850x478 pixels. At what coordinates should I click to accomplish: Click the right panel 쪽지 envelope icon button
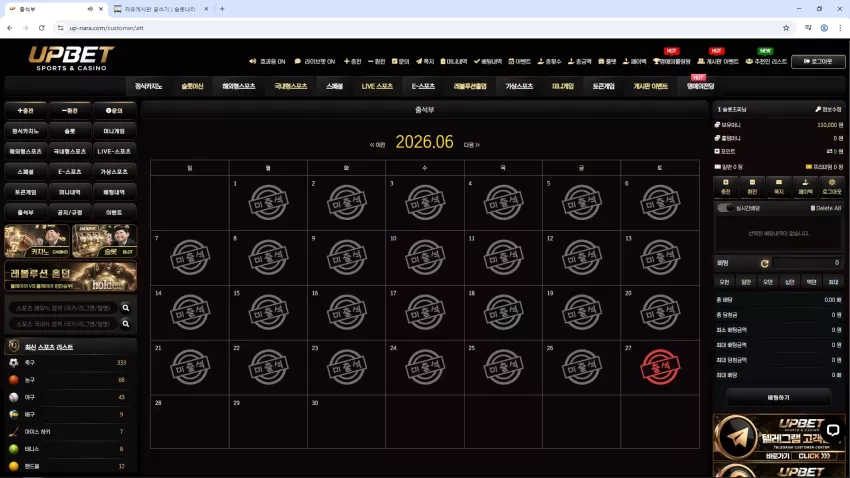click(x=778, y=186)
